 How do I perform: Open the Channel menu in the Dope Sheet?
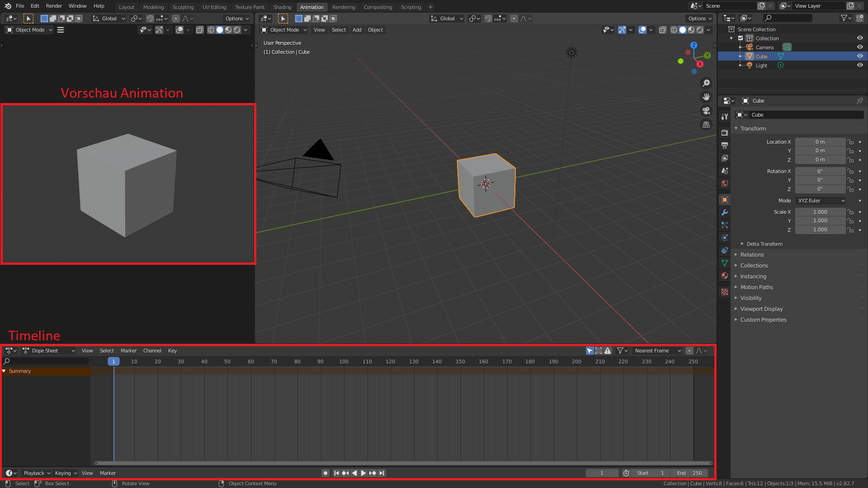pyautogui.click(x=152, y=351)
